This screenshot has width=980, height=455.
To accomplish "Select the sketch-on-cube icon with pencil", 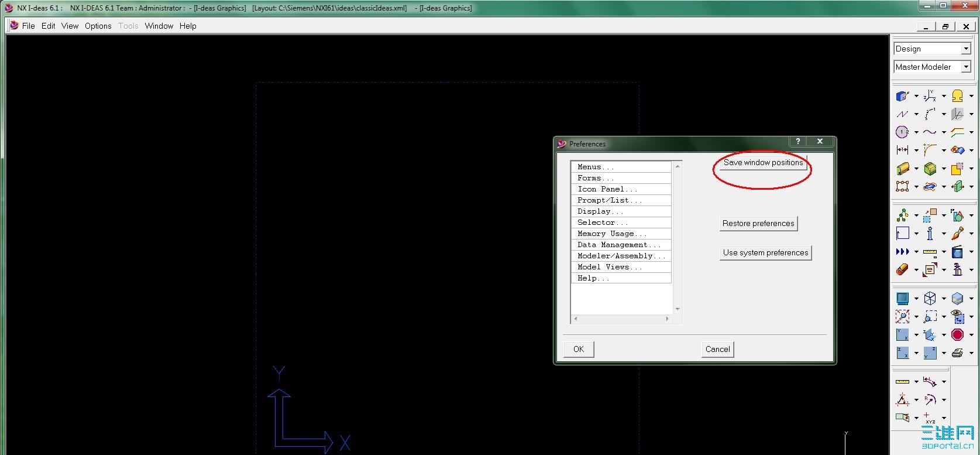I will coord(903,96).
